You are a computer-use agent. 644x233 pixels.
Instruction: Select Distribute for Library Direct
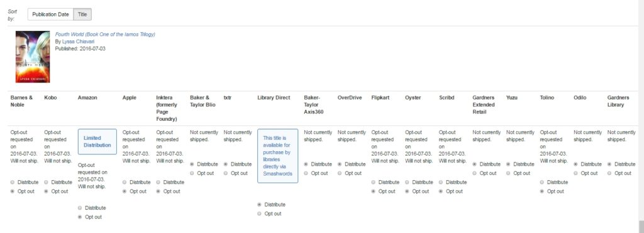[259, 204]
